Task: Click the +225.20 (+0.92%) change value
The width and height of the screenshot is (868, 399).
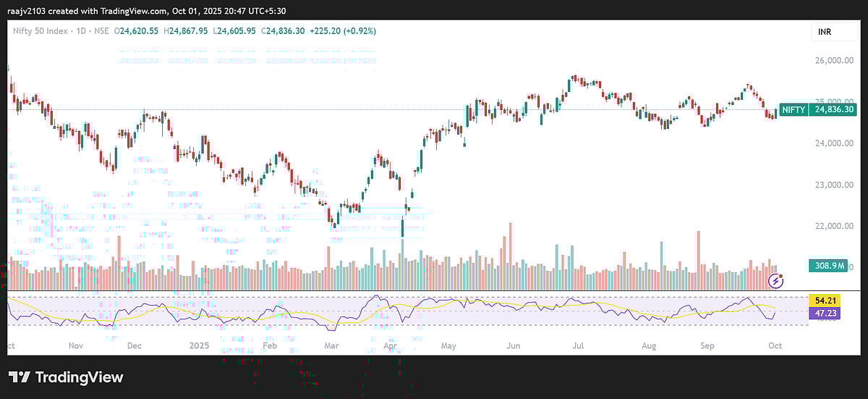Action: (x=344, y=31)
